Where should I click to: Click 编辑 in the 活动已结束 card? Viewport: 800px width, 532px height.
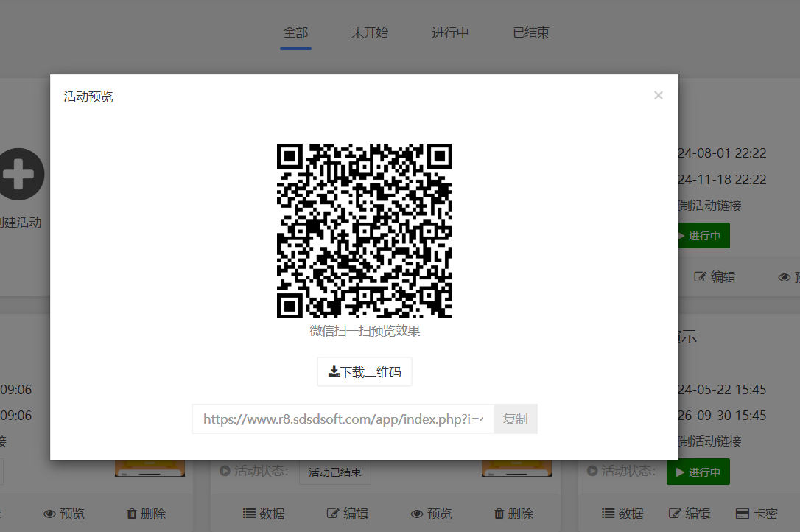(348, 513)
